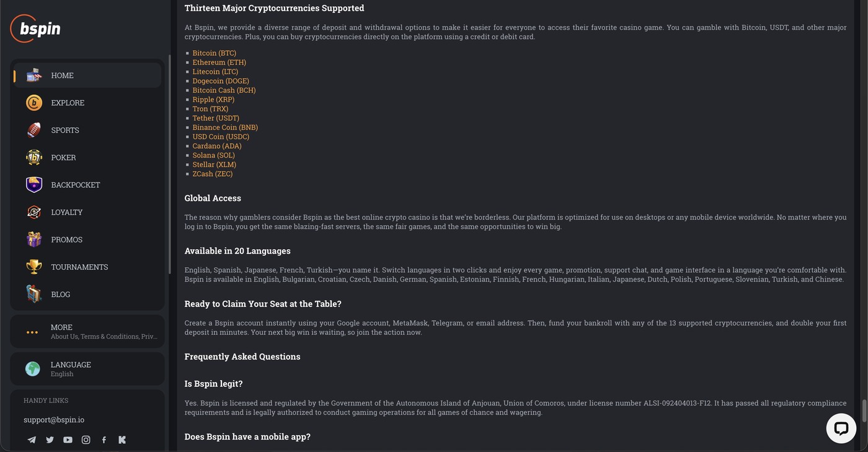This screenshot has height=452, width=868.
Task: Open the live chat bubble
Action: point(841,428)
